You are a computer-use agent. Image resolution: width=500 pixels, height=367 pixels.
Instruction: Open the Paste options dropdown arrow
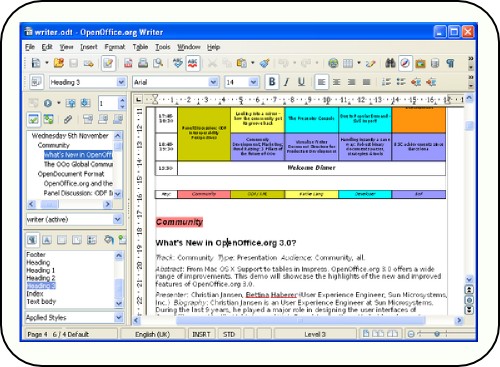253,63
